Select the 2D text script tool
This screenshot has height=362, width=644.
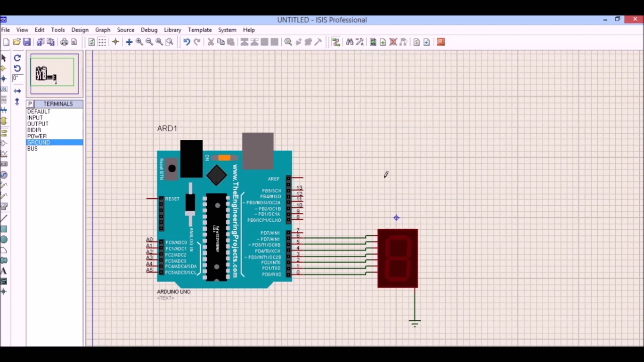pyautogui.click(x=4, y=271)
